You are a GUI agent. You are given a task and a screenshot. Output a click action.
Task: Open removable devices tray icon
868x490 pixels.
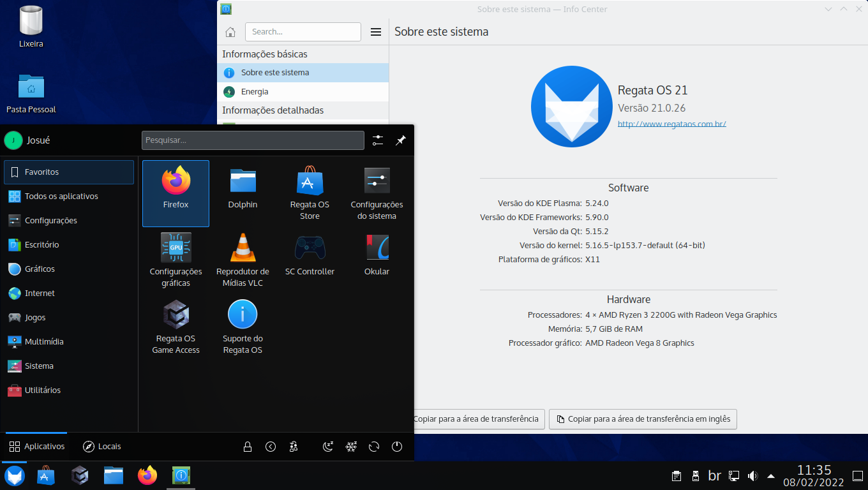pyautogui.click(x=696, y=476)
